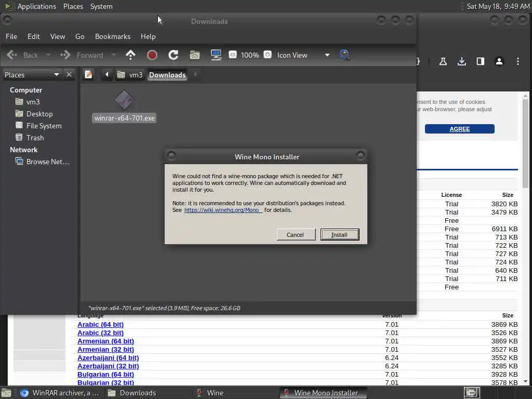Toggle the browser side panel icon
532x399 pixels.
[x=481, y=61]
